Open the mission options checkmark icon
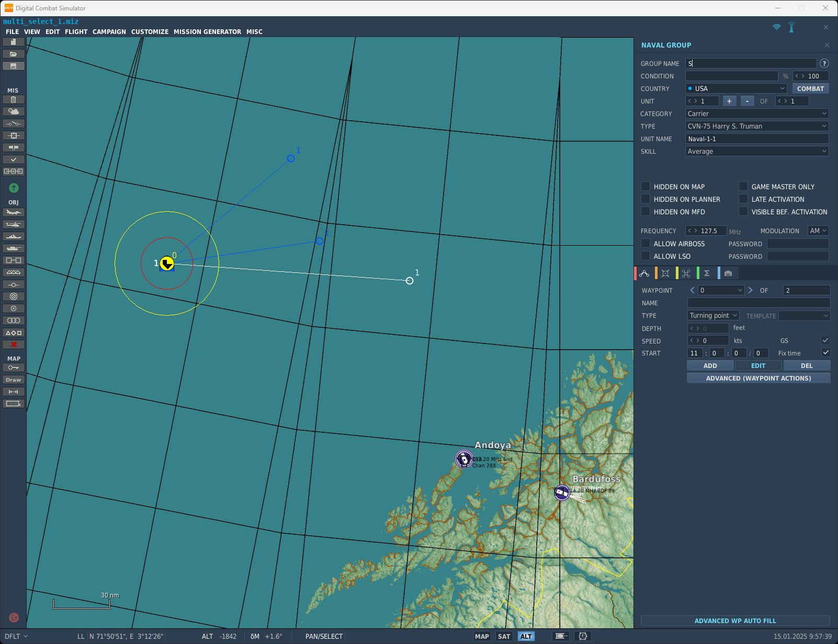 point(14,159)
